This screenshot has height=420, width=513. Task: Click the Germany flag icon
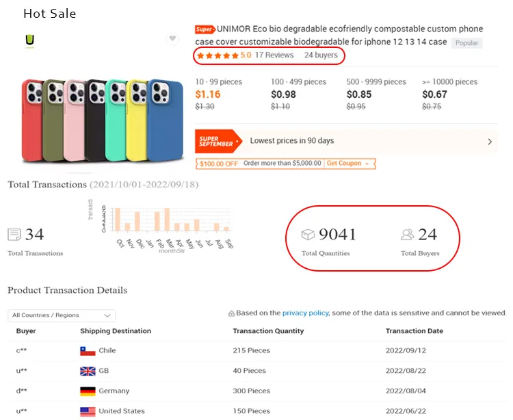pyautogui.click(x=88, y=391)
